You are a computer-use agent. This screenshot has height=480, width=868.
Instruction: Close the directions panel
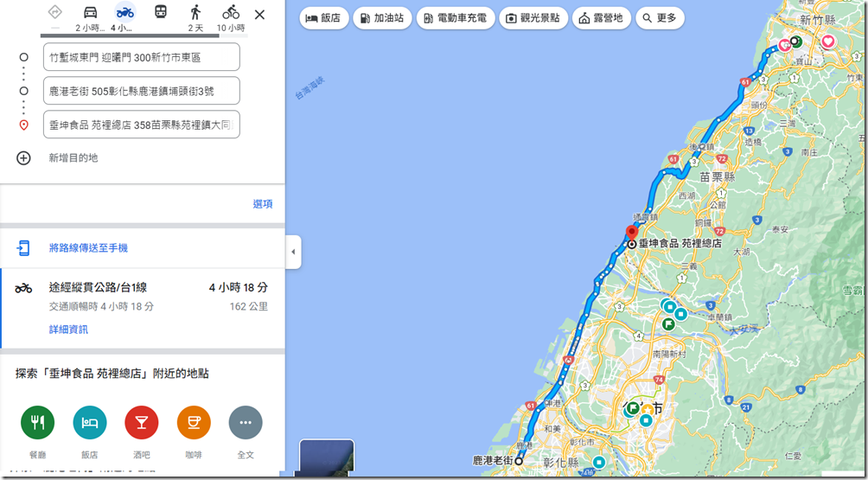259,15
